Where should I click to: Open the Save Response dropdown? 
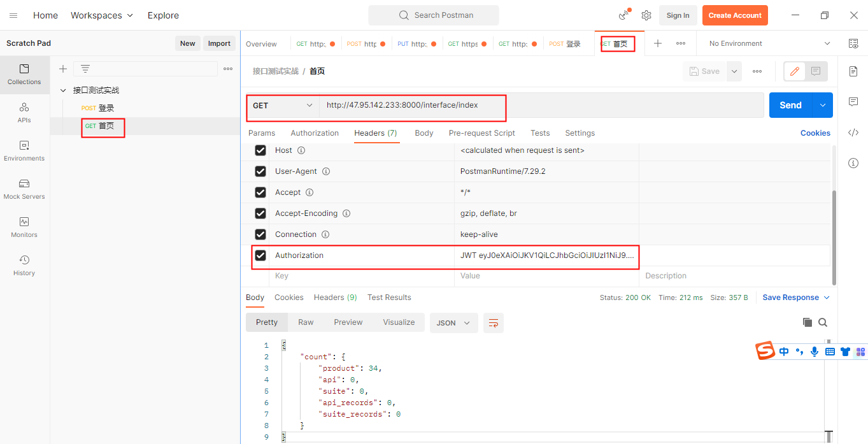(x=796, y=297)
